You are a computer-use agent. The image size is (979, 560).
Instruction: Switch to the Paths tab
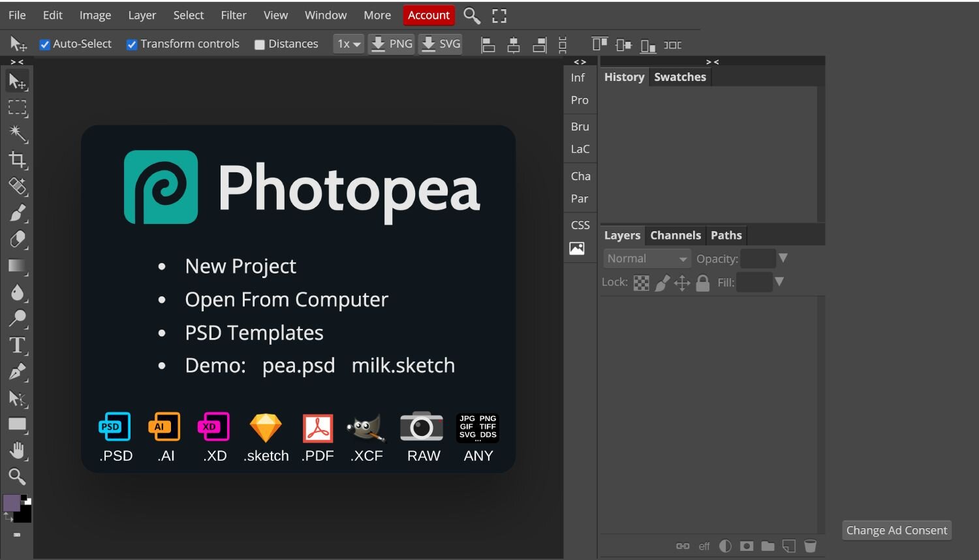(x=726, y=236)
